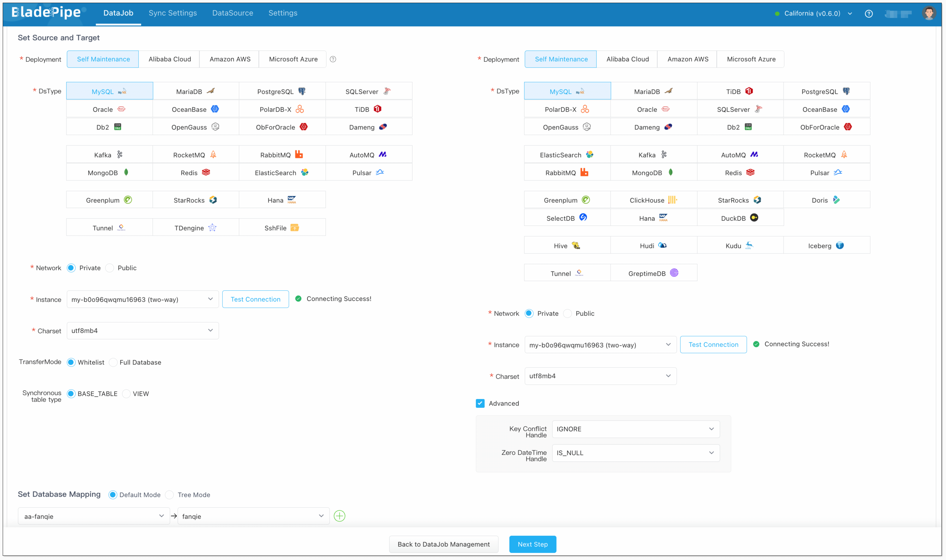Click the Next Step button
Screen dimensions: 946x560
[x=532, y=544]
